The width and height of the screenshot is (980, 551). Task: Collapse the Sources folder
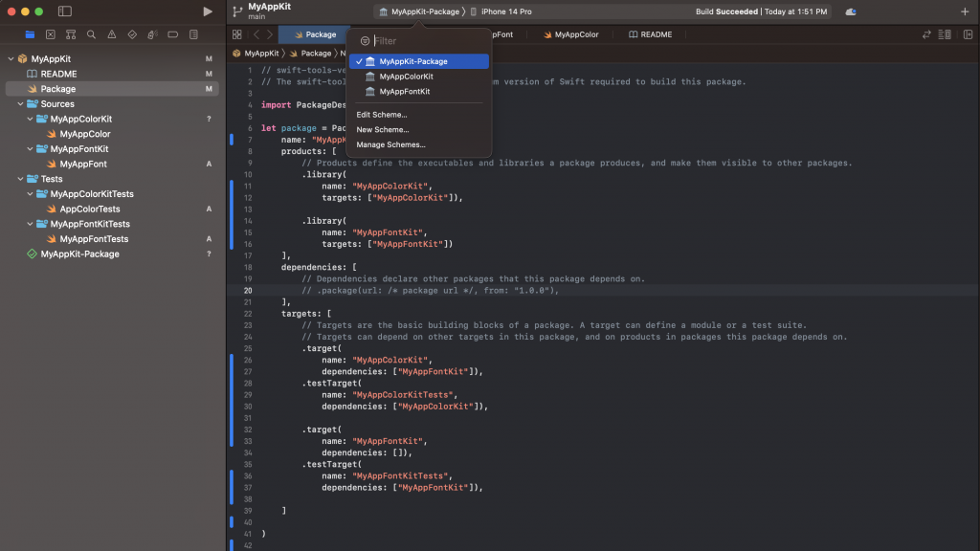(x=21, y=103)
